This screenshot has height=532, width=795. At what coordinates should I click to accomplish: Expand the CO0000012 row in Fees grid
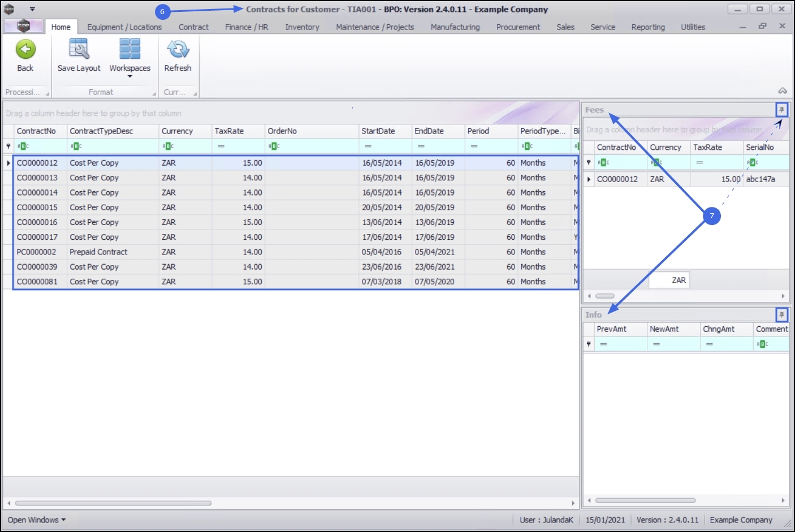[589, 179]
